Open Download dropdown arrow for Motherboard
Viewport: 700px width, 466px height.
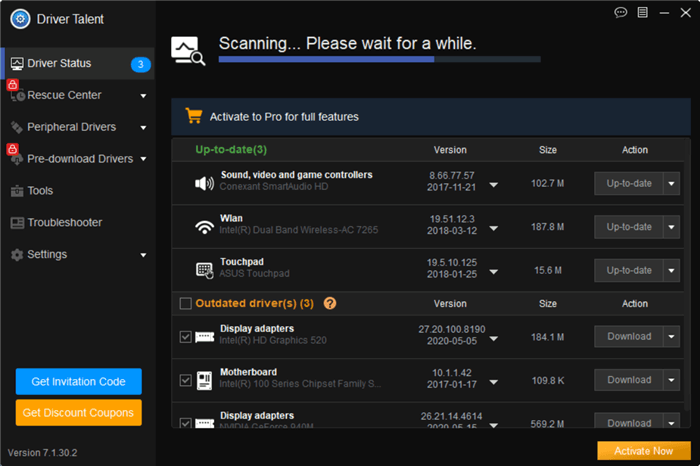[x=671, y=380]
